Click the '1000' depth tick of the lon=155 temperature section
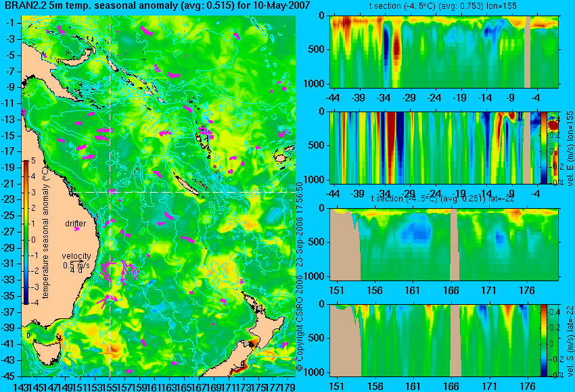575x392 pixels. pyautogui.click(x=314, y=84)
